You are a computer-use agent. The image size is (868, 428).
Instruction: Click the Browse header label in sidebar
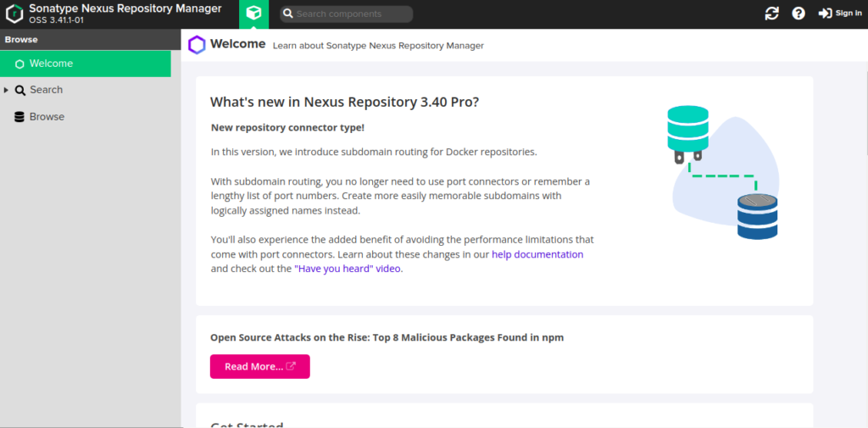(x=21, y=40)
